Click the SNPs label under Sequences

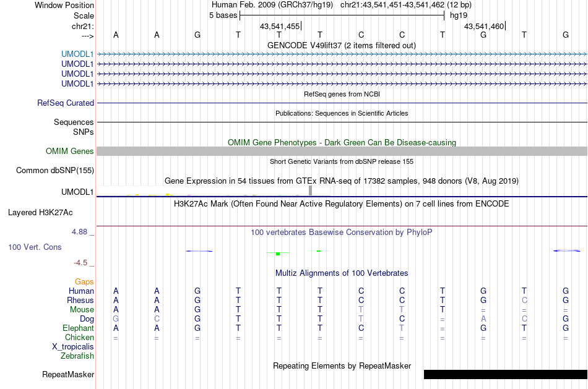point(84,132)
